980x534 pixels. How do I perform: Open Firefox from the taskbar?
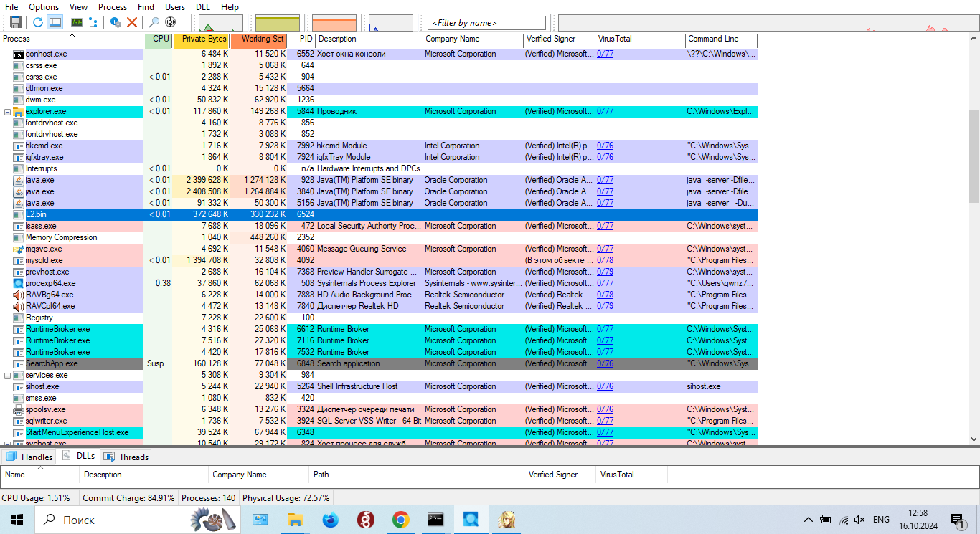coord(330,520)
